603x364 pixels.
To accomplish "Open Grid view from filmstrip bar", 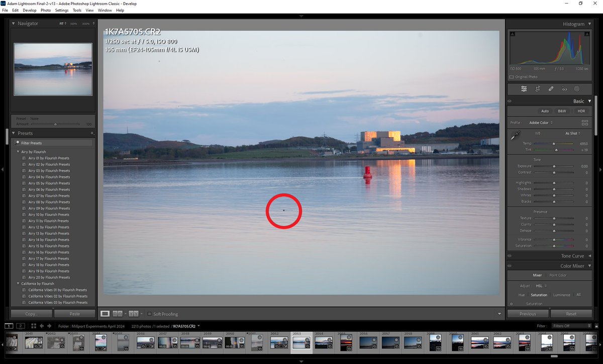I will [33, 326].
